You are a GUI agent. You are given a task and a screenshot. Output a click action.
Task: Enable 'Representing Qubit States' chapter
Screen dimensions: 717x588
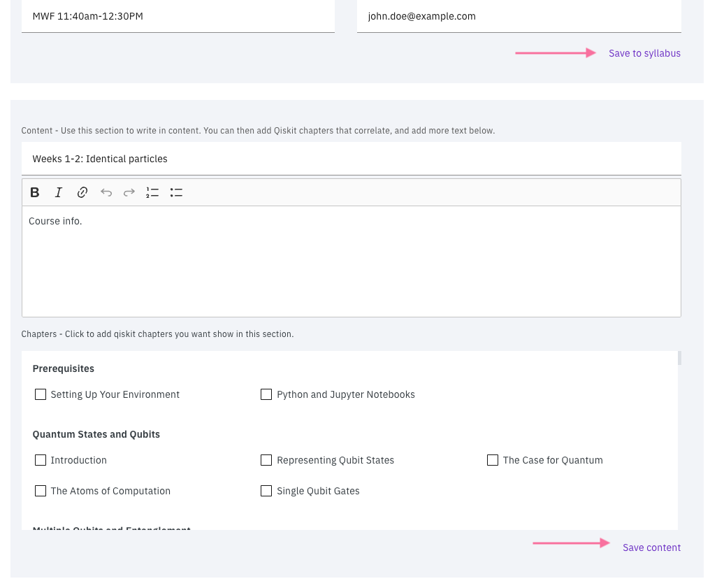pyautogui.click(x=266, y=460)
